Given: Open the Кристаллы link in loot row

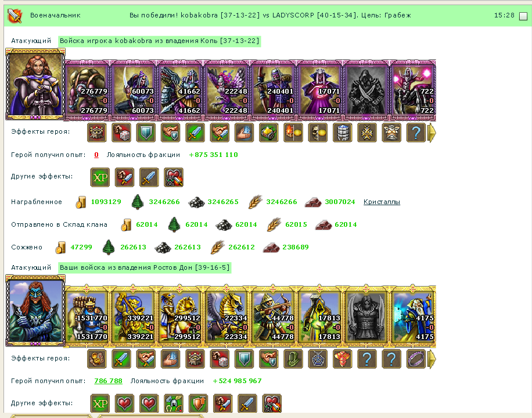Looking at the screenshot, I should pos(382,202).
